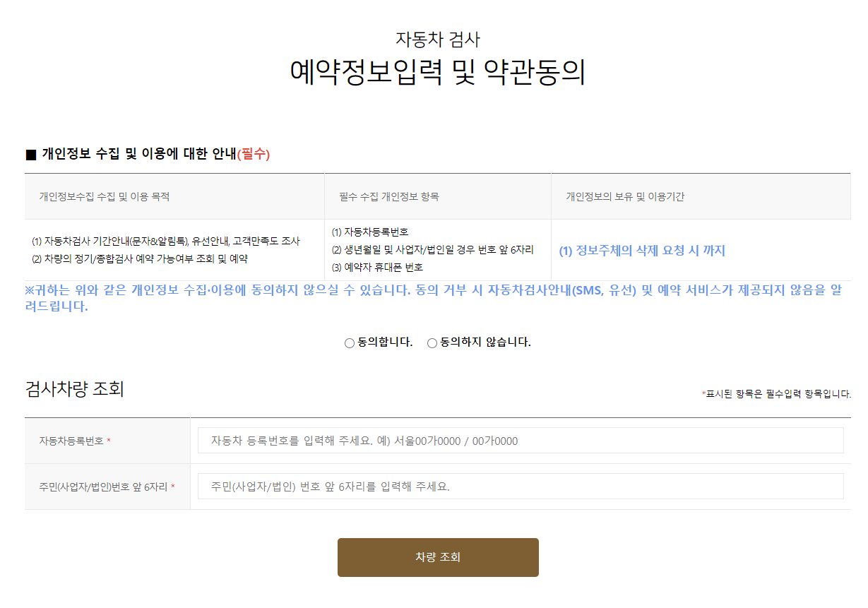This screenshot has width=868, height=608.
Task: Click the '주민(사업자/법인)번호 앞 6자리' row label
Action: coord(106,487)
